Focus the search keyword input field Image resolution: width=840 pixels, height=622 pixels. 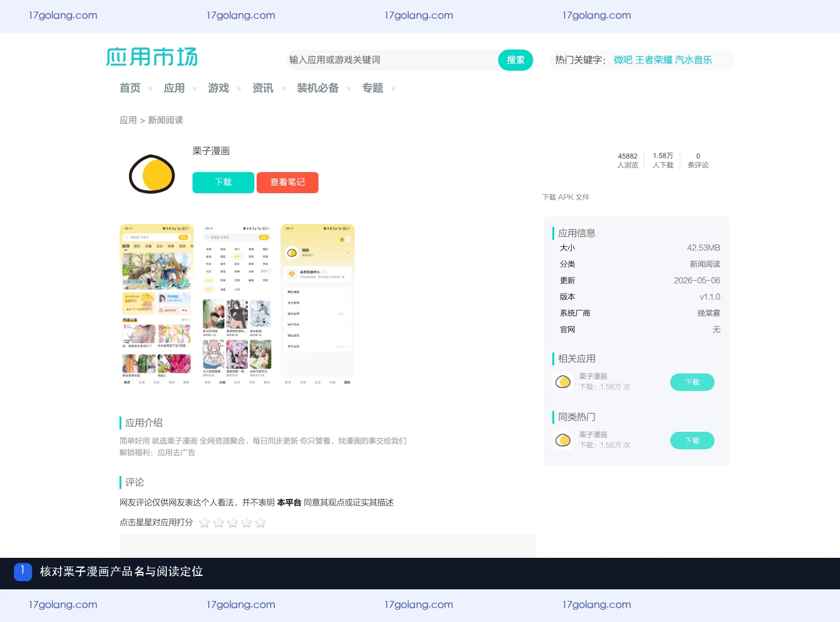[392, 60]
